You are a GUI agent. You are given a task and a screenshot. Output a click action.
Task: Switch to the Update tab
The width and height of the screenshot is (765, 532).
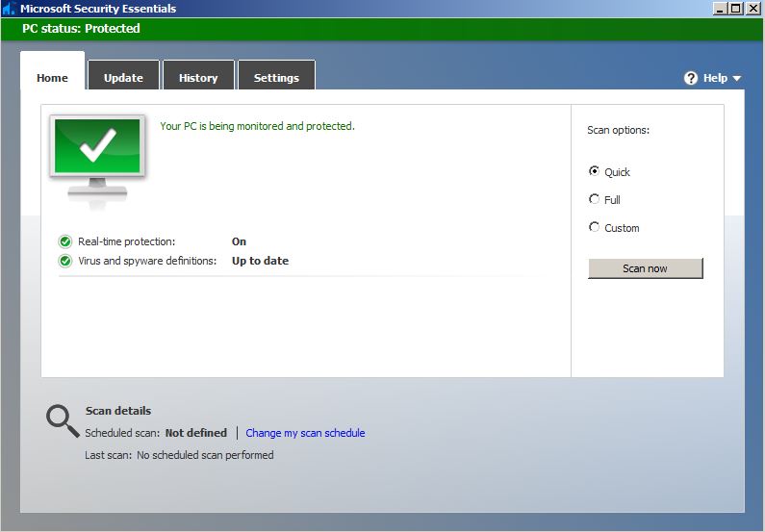click(x=123, y=78)
